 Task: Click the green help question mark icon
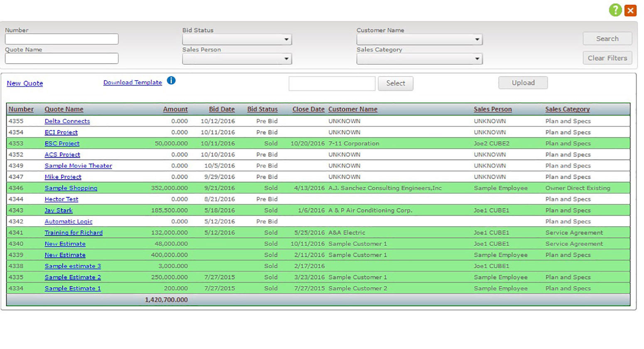(x=615, y=10)
